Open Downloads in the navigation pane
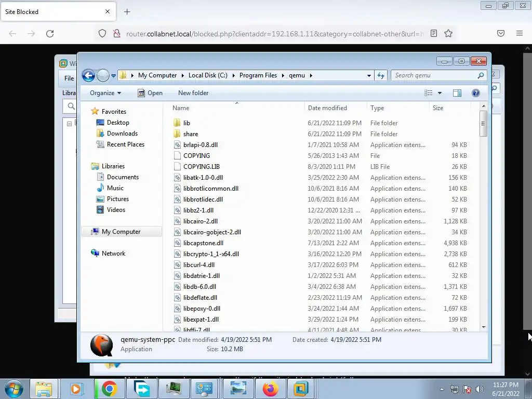 [x=122, y=134]
